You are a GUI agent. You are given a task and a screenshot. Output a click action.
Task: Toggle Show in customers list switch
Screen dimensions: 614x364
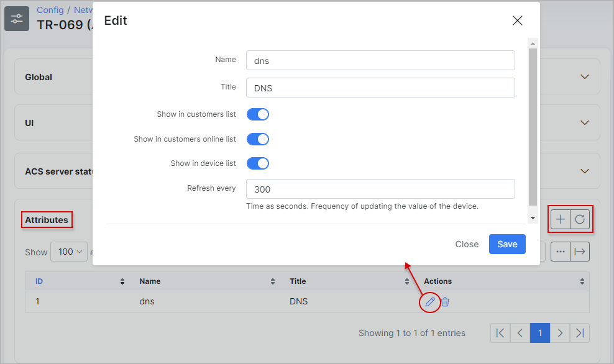pos(258,114)
